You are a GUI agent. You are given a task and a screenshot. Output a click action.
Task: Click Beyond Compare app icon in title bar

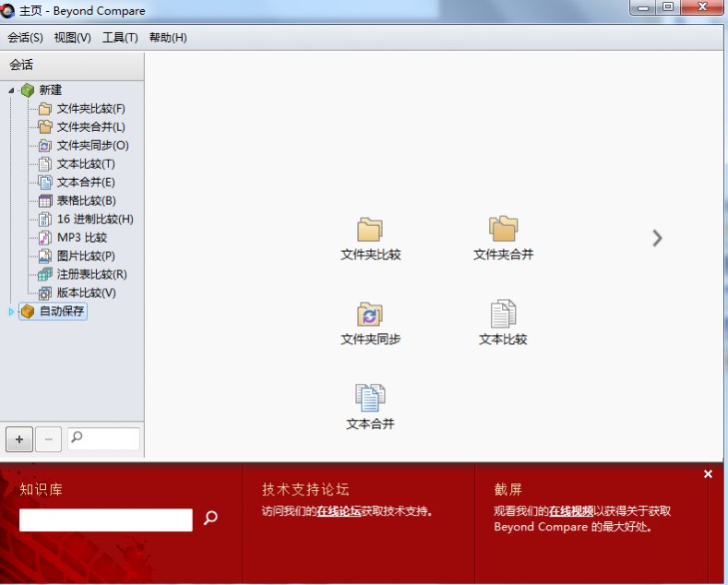7,10
